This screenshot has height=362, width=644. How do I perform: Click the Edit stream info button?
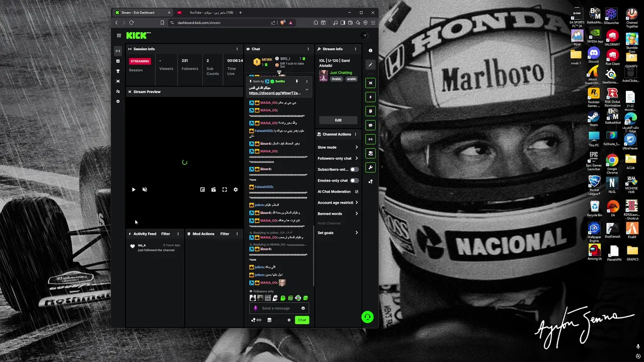[338, 120]
